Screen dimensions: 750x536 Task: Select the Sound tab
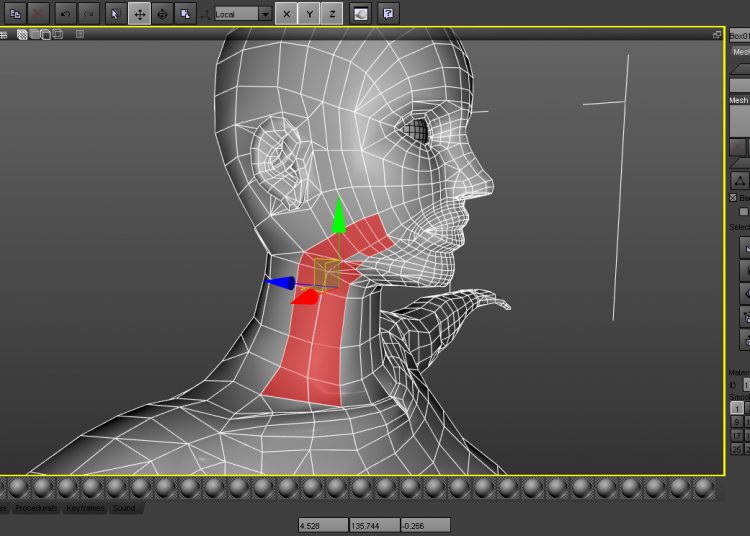tap(124, 509)
